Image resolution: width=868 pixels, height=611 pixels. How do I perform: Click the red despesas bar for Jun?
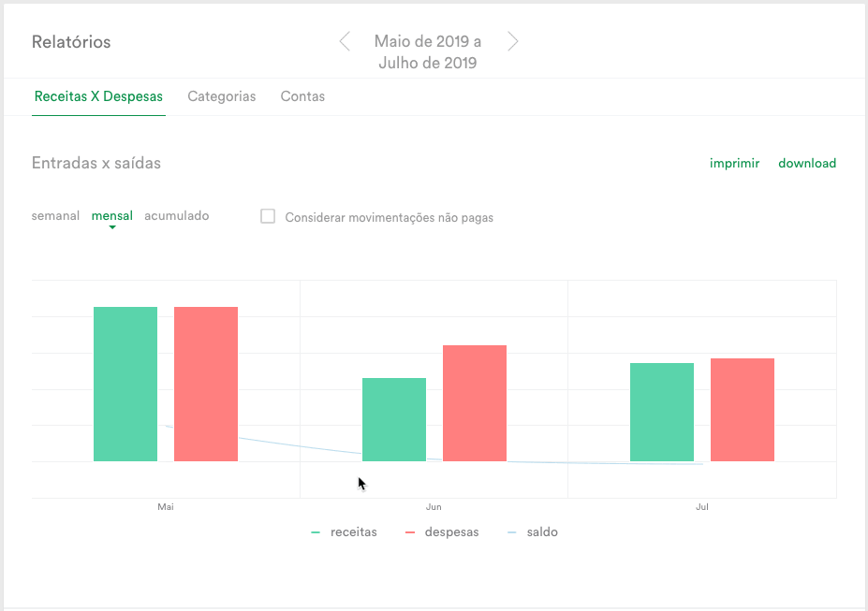coord(475,403)
